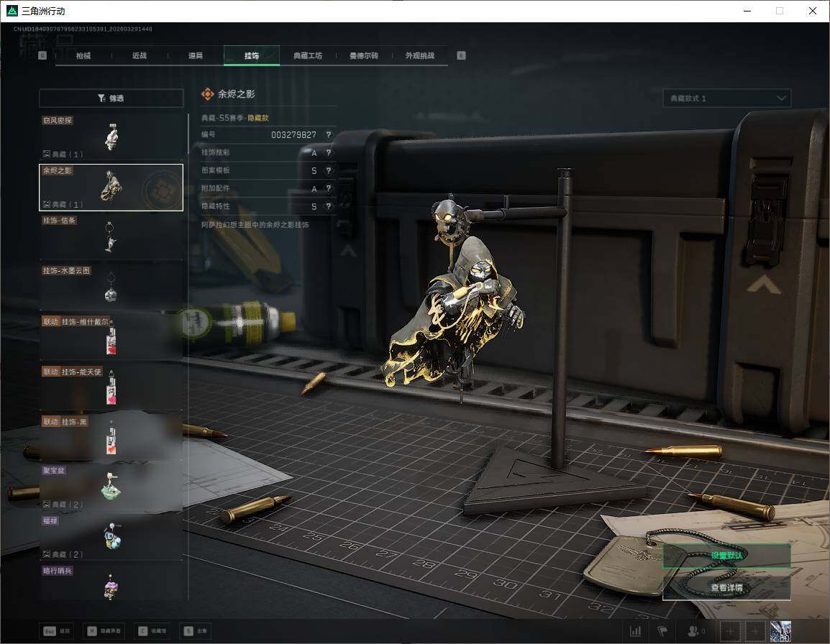
Task: Select the 联动 挂饰-能天使 charm item
Action: (x=111, y=388)
